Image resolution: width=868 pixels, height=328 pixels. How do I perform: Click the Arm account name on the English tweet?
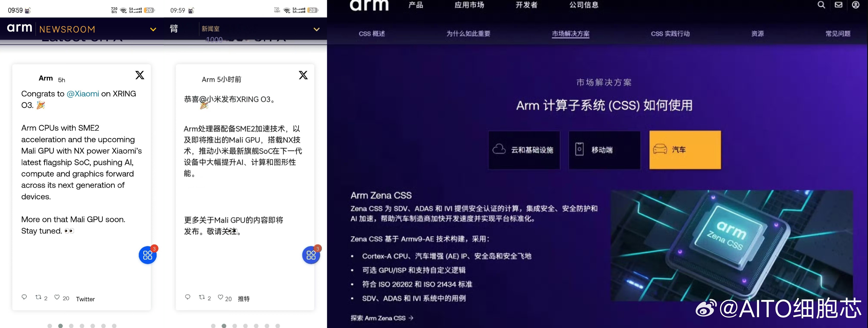[x=46, y=78]
